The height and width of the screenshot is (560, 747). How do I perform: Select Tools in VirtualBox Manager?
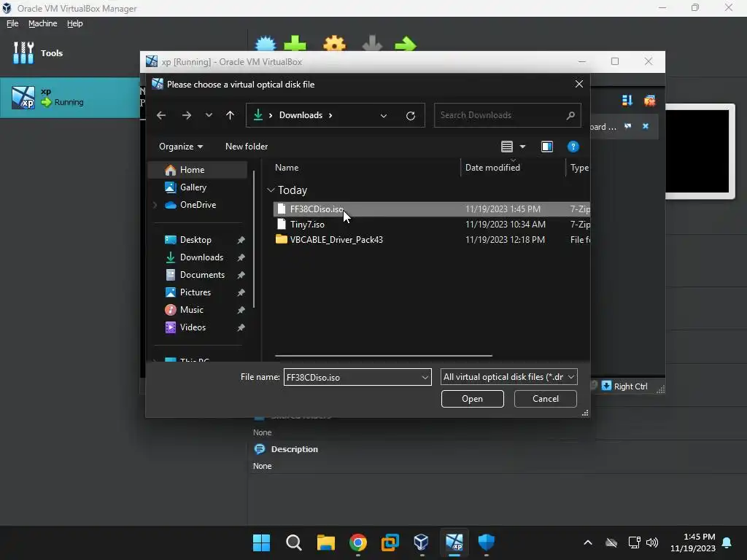pyautogui.click(x=38, y=52)
